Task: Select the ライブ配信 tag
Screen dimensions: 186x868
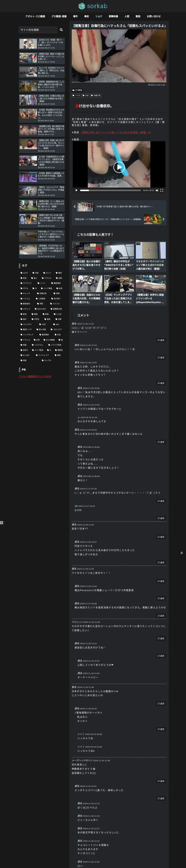Action: 38,350
